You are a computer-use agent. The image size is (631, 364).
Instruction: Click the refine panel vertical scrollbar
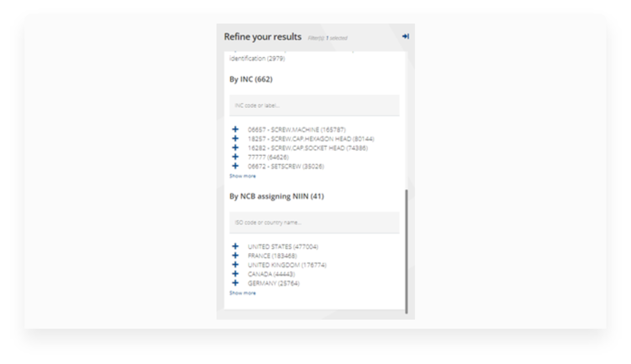pyautogui.click(x=406, y=251)
